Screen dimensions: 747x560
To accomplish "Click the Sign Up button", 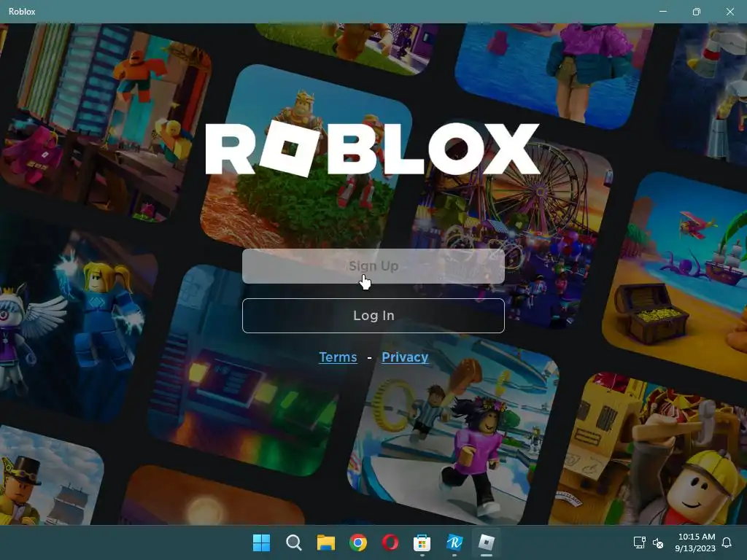I will point(373,266).
